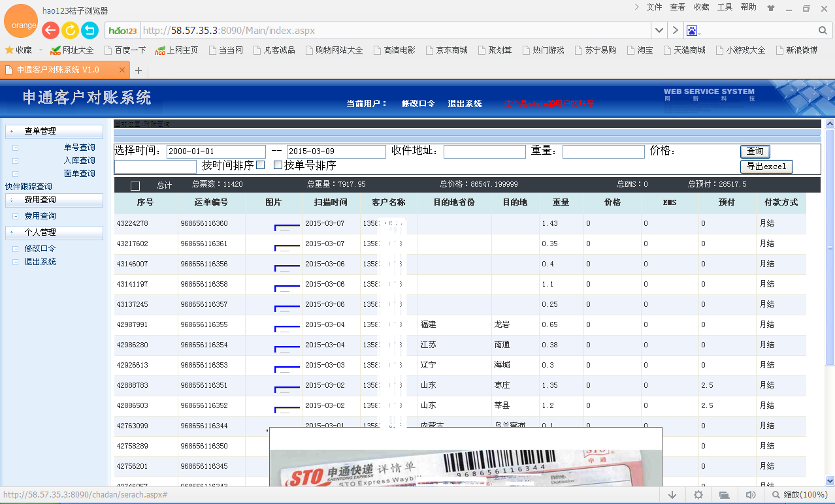Click the search magnifier icon in search box
This screenshot has width=835, height=504.
[x=823, y=31]
